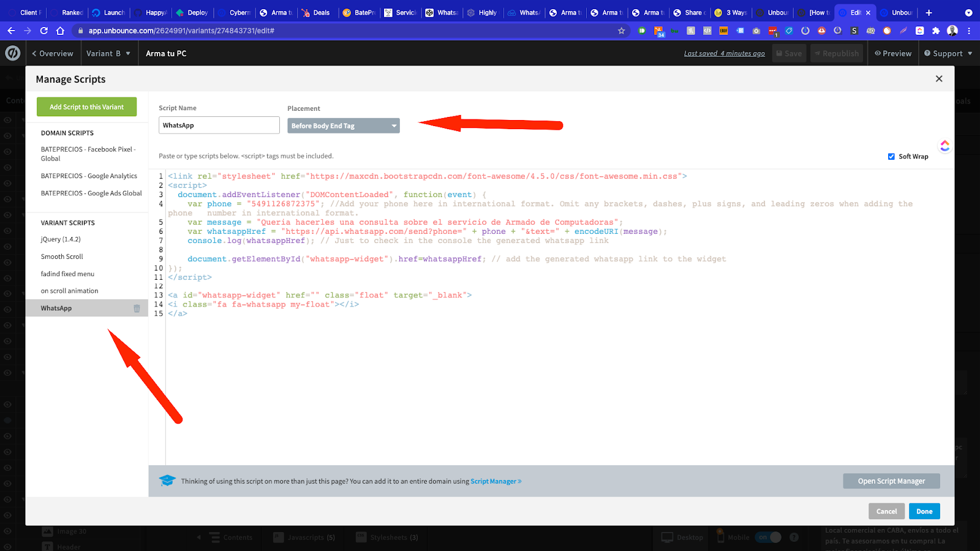
Task: Open the Chrome three-dot menu
Action: (969, 31)
